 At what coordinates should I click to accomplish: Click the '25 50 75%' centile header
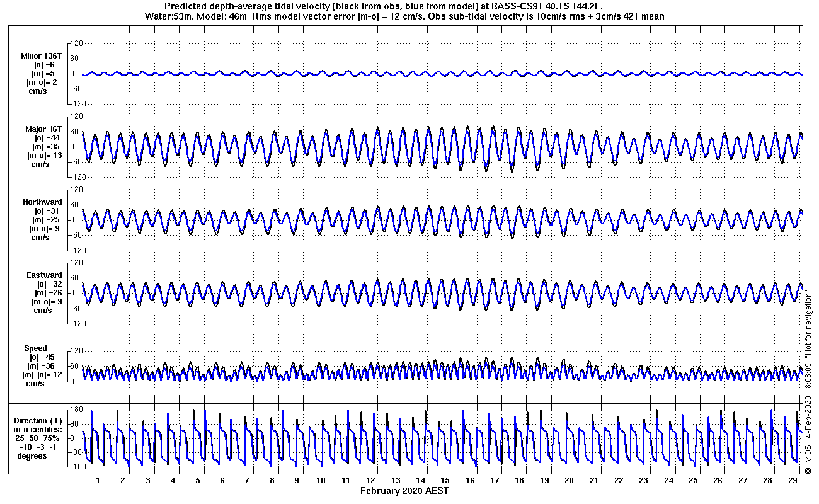pyautogui.click(x=38, y=438)
